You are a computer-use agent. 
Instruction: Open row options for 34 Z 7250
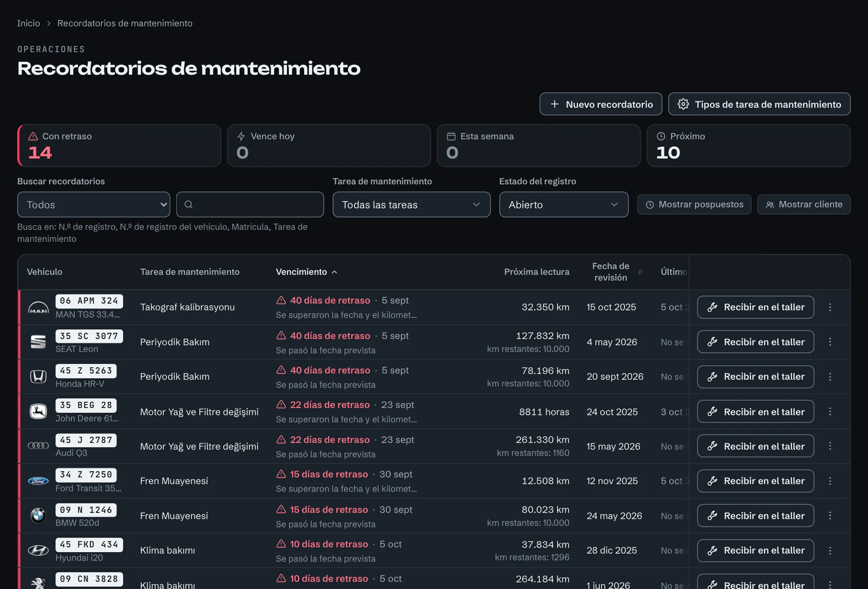(x=830, y=481)
